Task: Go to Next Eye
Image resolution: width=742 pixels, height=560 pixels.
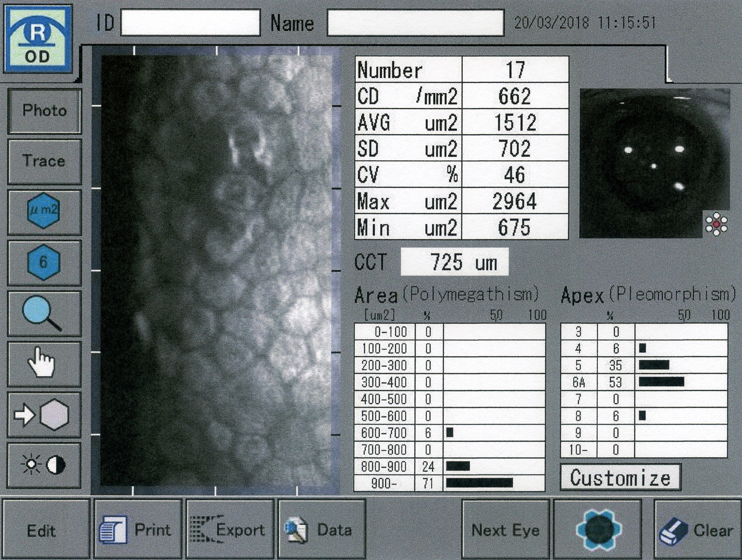Action: (x=505, y=529)
